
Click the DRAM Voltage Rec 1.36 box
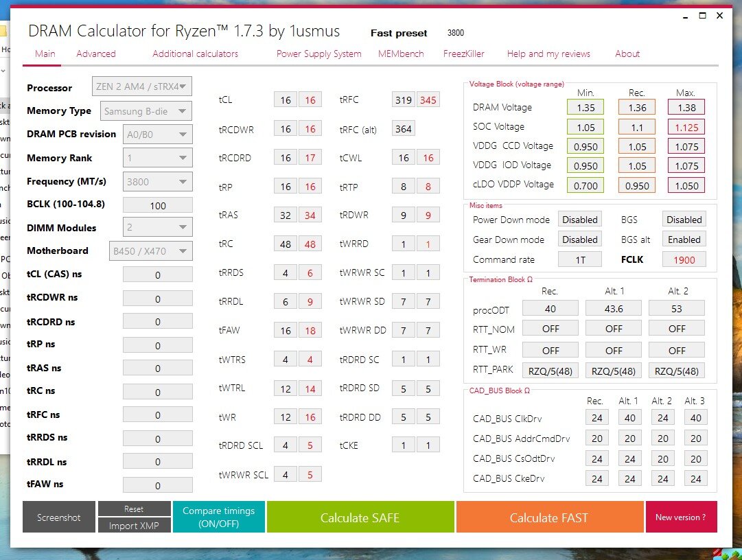(x=637, y=107)
